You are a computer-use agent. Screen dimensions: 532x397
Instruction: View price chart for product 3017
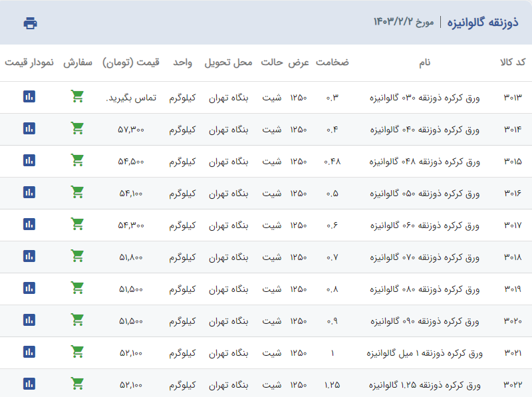click(29, 224)
